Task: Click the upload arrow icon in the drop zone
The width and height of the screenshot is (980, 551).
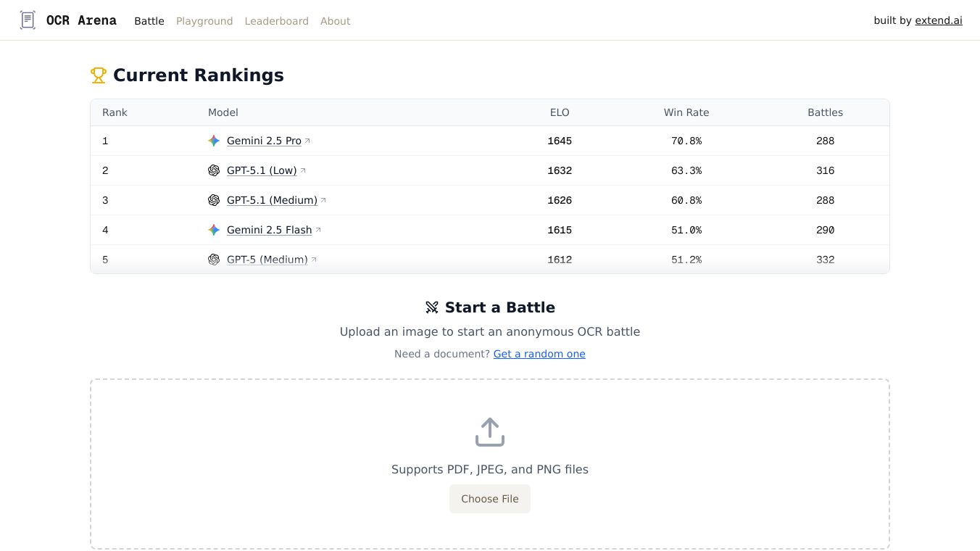Action: (x=490, y=432)
